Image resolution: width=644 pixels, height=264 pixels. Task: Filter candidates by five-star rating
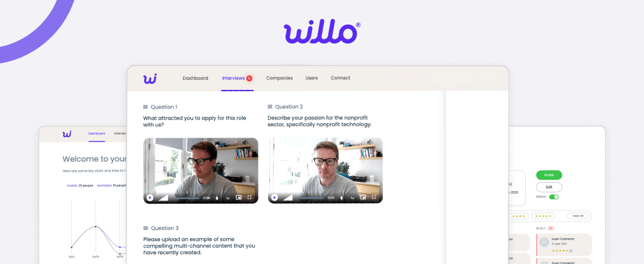tap(543, 216)
